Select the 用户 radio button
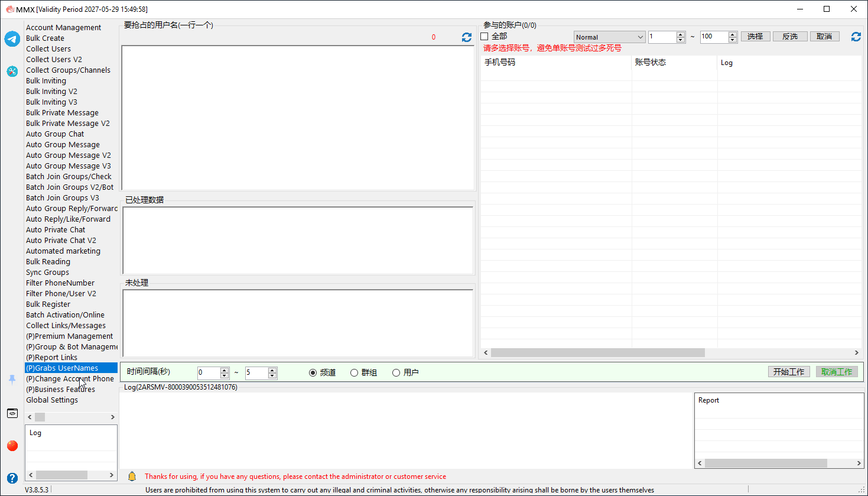Screen dimensions: 868x496 (396, 372)
